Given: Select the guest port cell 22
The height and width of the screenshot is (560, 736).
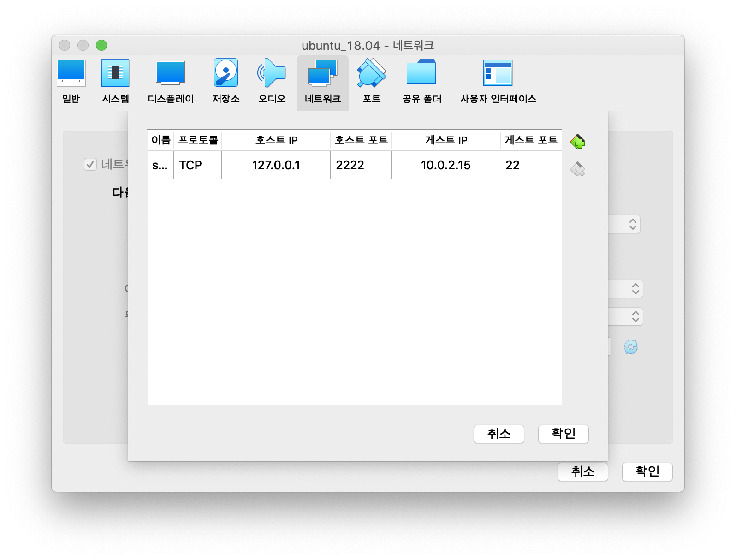Looking at the screenshot, I should pos(531,165).
